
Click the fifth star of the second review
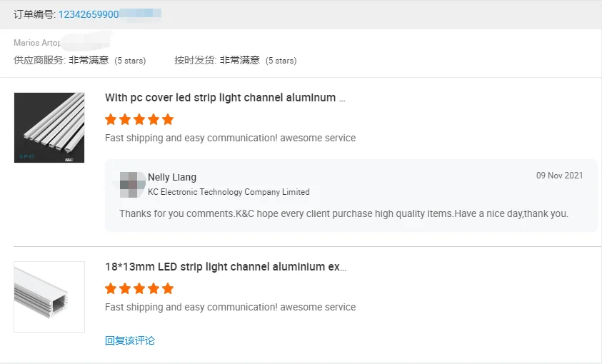click(168, 288)
